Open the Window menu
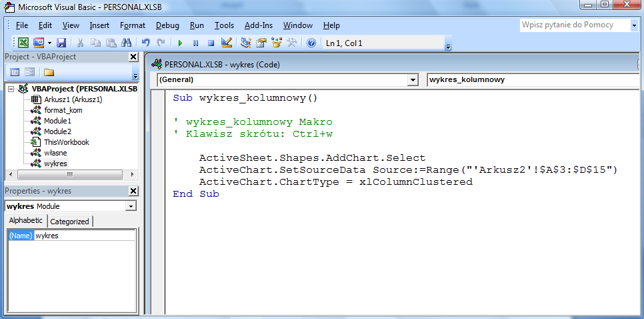This screenshot has width=644, height=319. point(298,25)
